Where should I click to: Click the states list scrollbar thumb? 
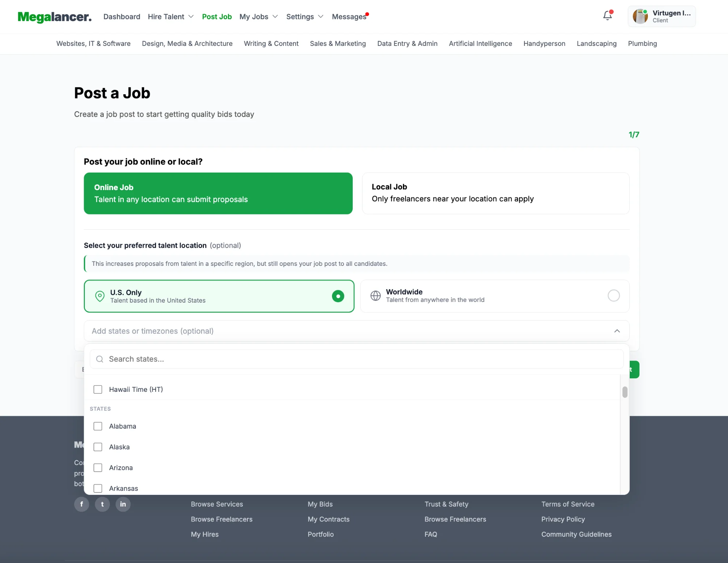tap(625, 392)
